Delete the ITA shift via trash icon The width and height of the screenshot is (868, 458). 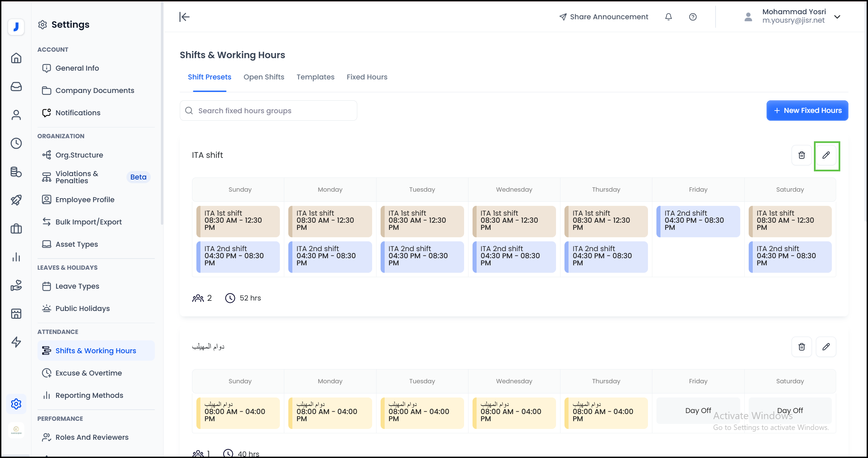801,155
